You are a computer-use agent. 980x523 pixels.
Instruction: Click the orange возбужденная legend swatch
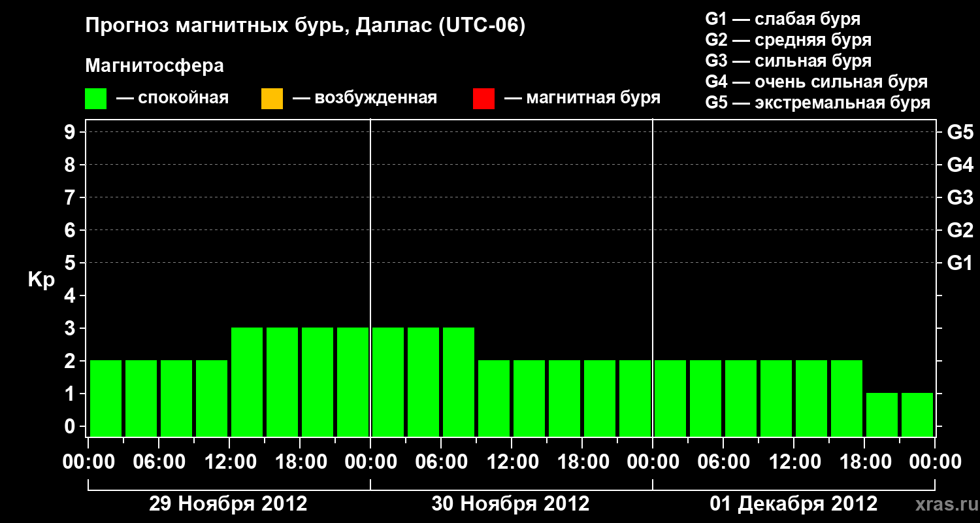272,99
